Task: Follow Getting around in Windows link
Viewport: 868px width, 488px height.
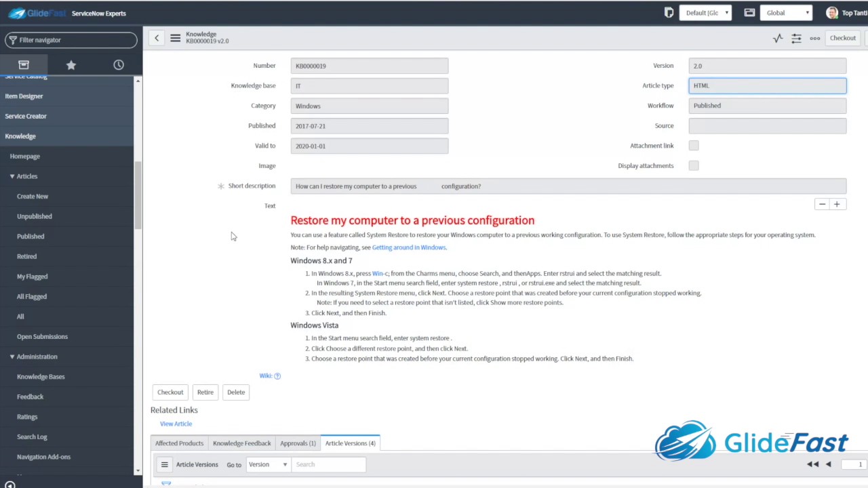Action: 409,247
